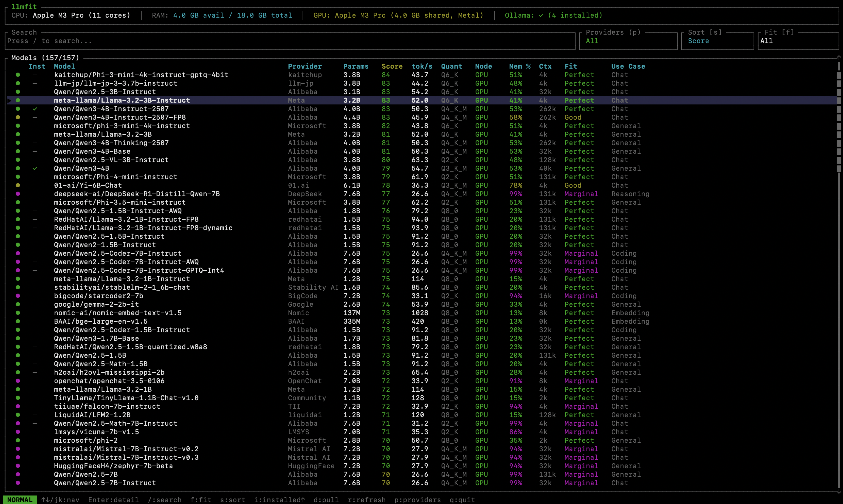The width and height of the screenshot is (843, 504).
Task: Click the NORMAL mode indicator in the status bar
Action: (x=20, y=499)
